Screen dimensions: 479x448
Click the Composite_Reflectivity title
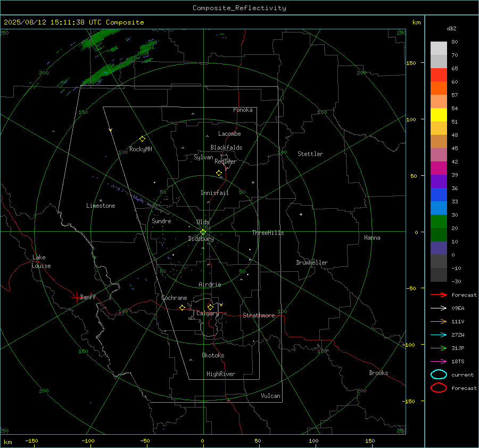click(240, 8)
